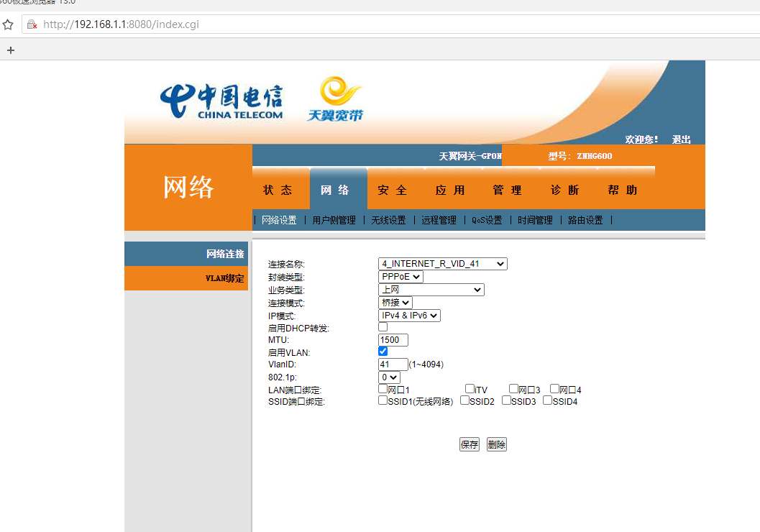Enable the 启用DHCP转发 checkbox
The height and width of the screenshot is (532, 760).
(x=383, y=327)
